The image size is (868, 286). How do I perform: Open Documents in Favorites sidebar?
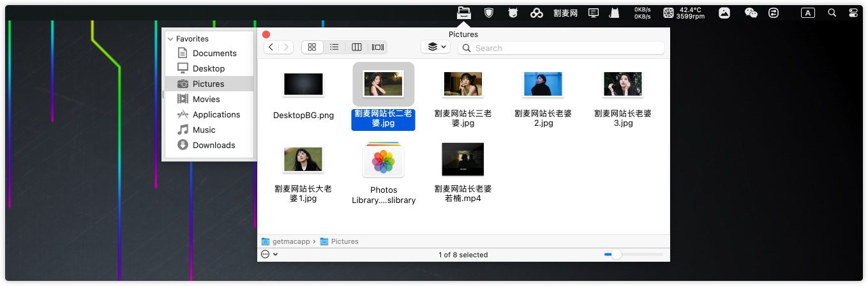click(209, 53)
